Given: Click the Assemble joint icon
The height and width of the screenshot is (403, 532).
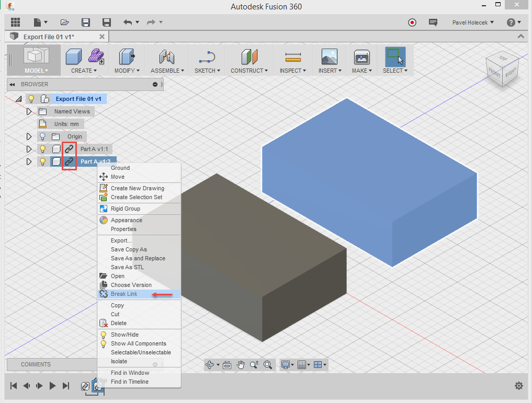Looking at the screenshot, I should pos(167,57).
